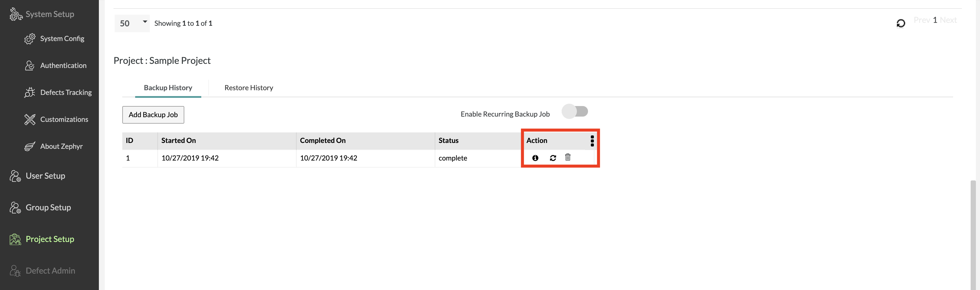
Task: Click the refresh icon near pagination
Action: [x=900, y=23]
